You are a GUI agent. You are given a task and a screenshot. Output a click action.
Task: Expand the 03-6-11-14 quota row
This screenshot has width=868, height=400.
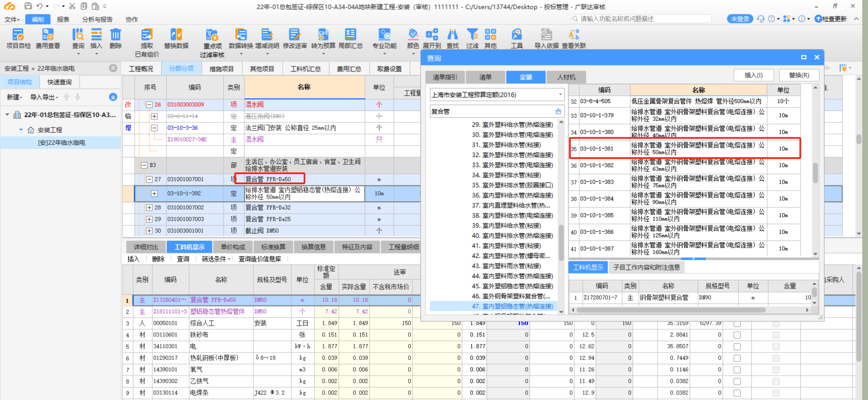[x=154, y=116]
